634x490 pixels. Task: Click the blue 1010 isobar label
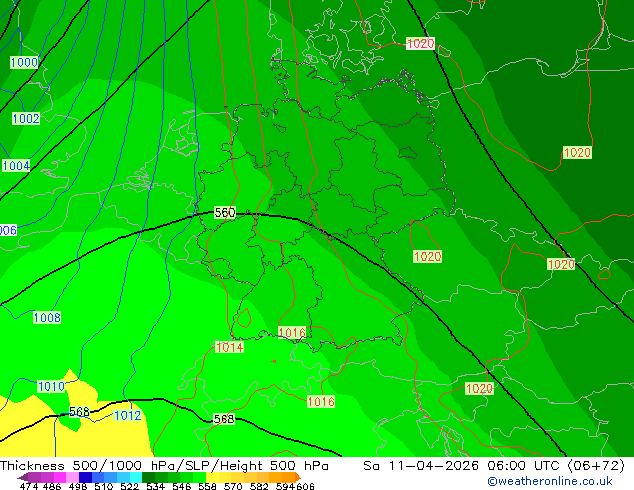click(51, 387)
